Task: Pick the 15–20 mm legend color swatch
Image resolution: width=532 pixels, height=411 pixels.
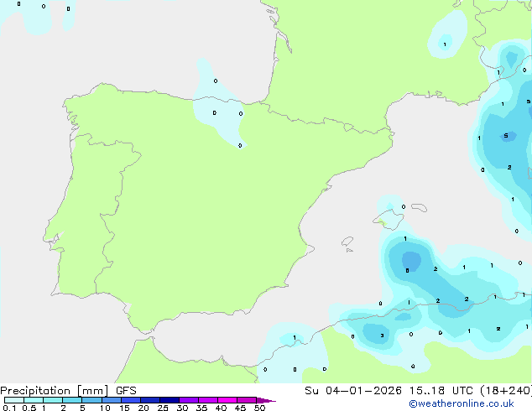Action: (x=131, y=400)
